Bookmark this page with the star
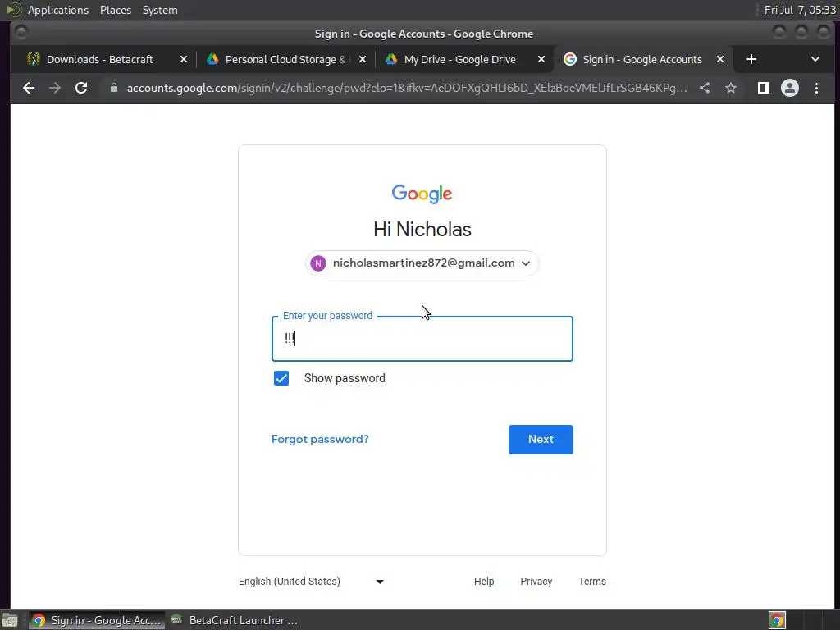Screen dimensions: 840x630 click(731, 88)
